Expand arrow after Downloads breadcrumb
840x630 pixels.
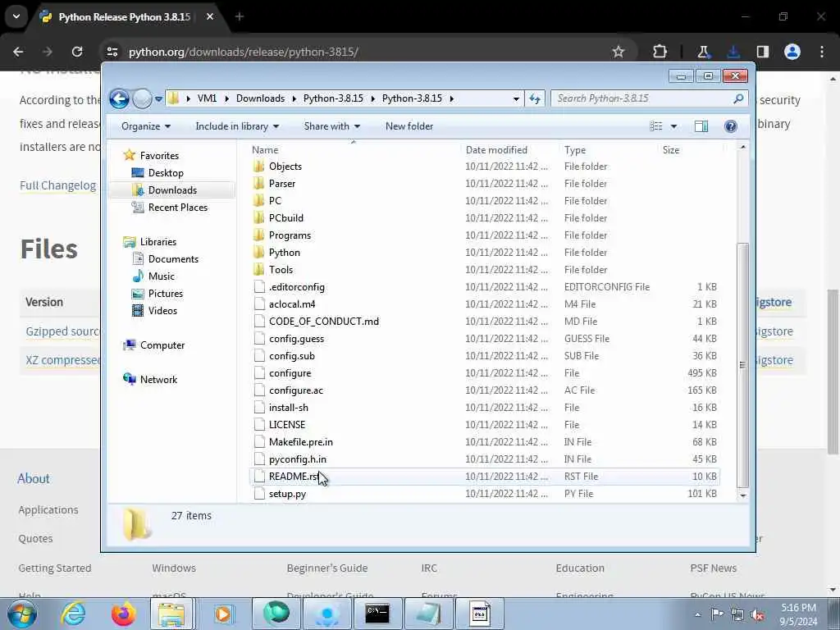(294, 98)
